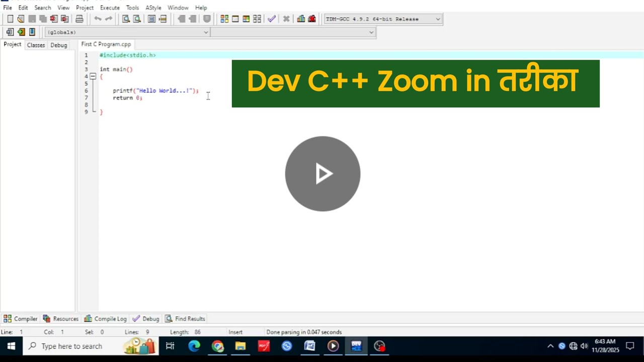The image size is (644, 362).
Task: Open the Tools menu
Action: pos(132,8)
